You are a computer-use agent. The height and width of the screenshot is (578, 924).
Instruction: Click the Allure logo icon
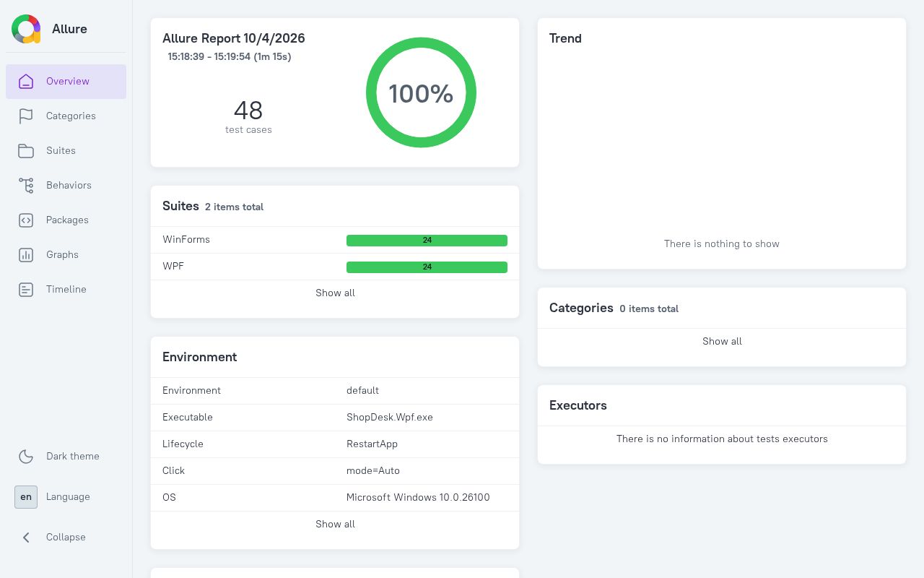point(26,29)
